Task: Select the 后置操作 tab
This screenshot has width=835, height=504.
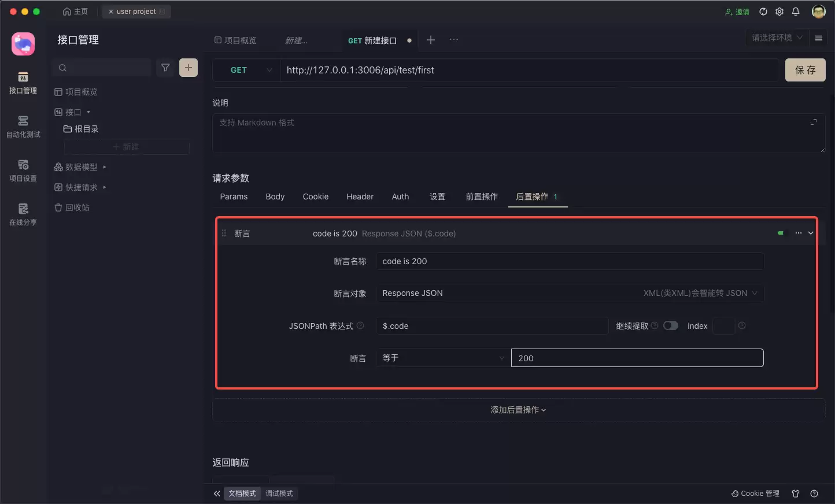Action: coord(538,197)
